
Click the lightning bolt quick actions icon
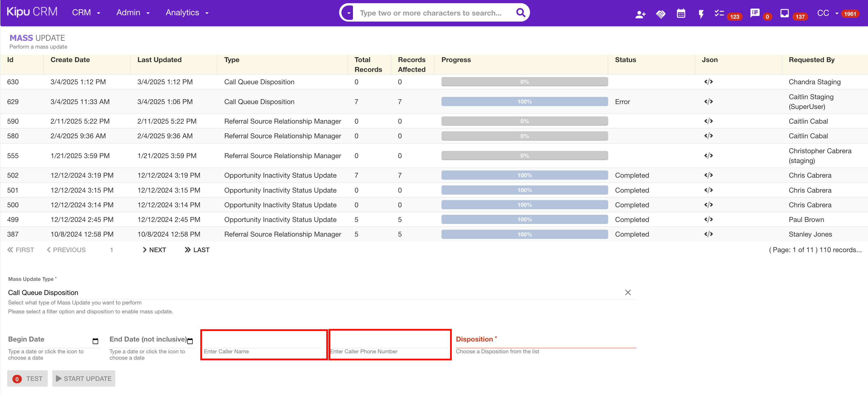tap(701, 14)
